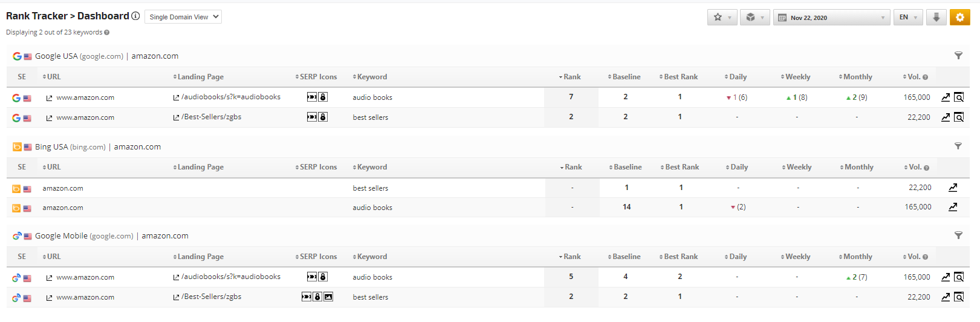Viewport: 980px width, 322px height.
Task: Show rank graph for Google USA audio books
Action: tap(946, 97)
